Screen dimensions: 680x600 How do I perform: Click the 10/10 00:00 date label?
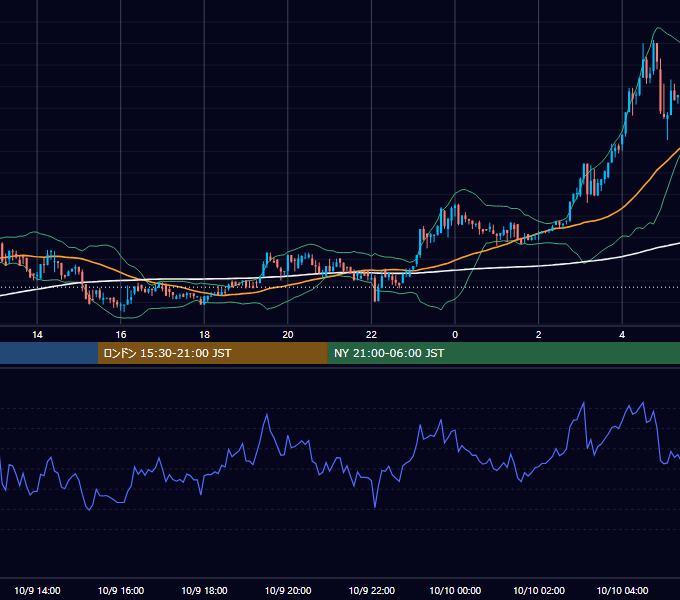click(x=455, y=590)
